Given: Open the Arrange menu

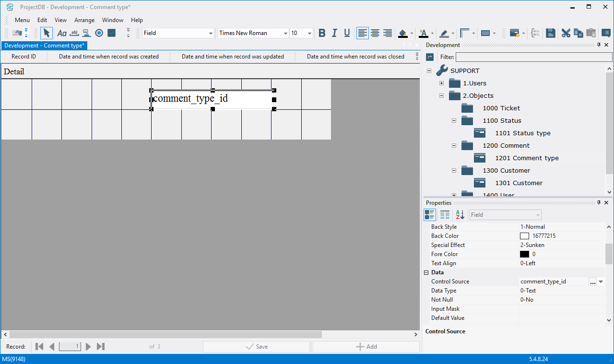Looking at the screenshot, I should coord(84,20).
